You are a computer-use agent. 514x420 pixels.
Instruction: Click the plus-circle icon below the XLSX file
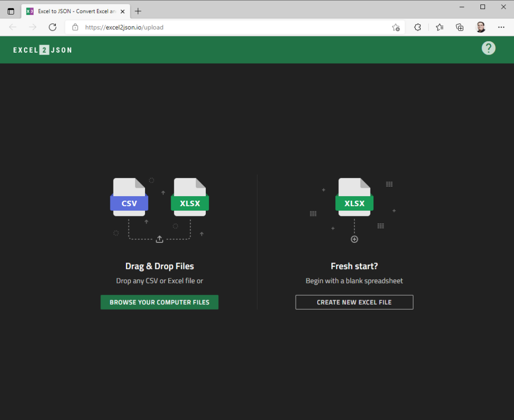click(354, 239)
